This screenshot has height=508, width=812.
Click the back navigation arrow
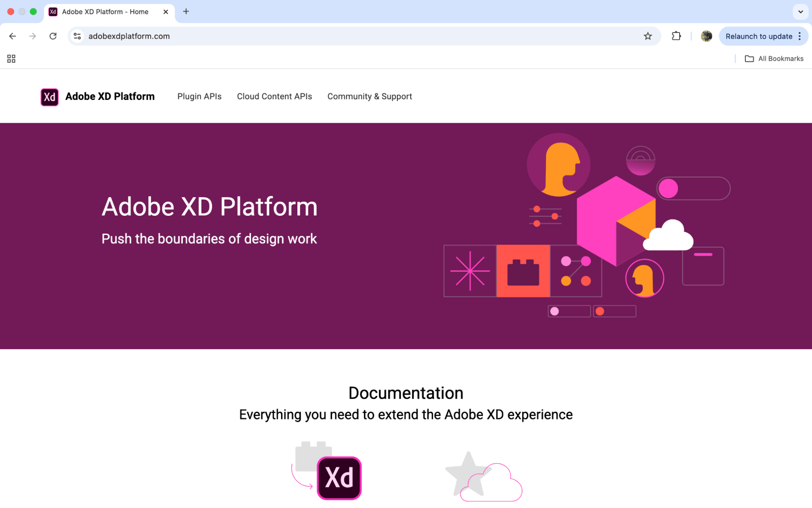click(x=12, y=36)
